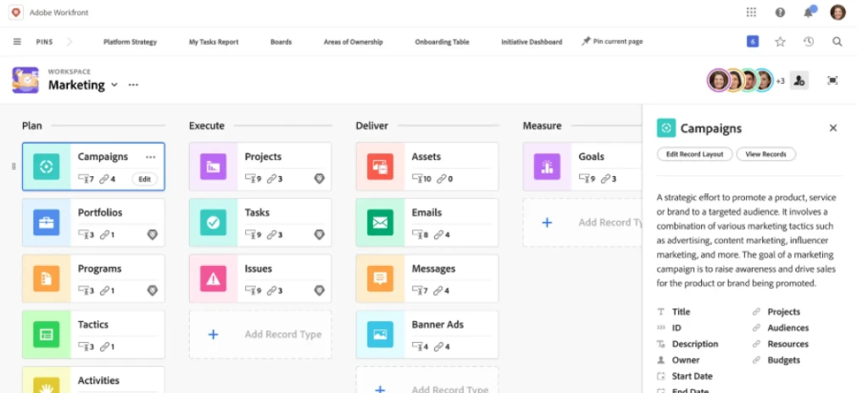Image resolution: width=868 pixels, height=393 pixels.
Task: Click View Records button
Action: 765,154
